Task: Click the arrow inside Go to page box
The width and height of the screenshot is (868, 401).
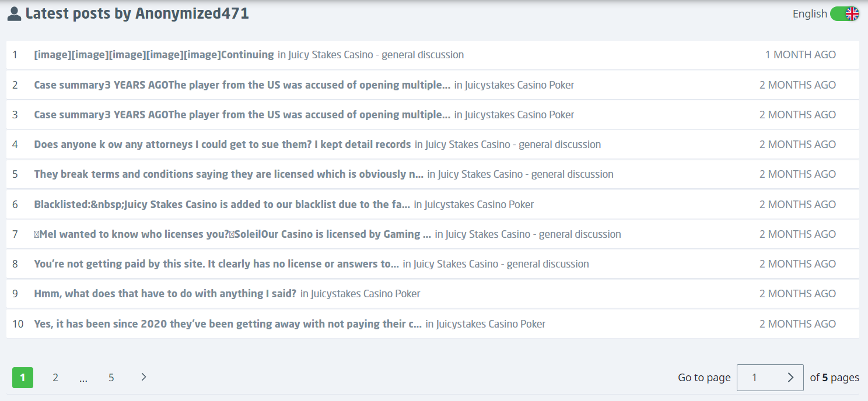Action: pos(790,378)
